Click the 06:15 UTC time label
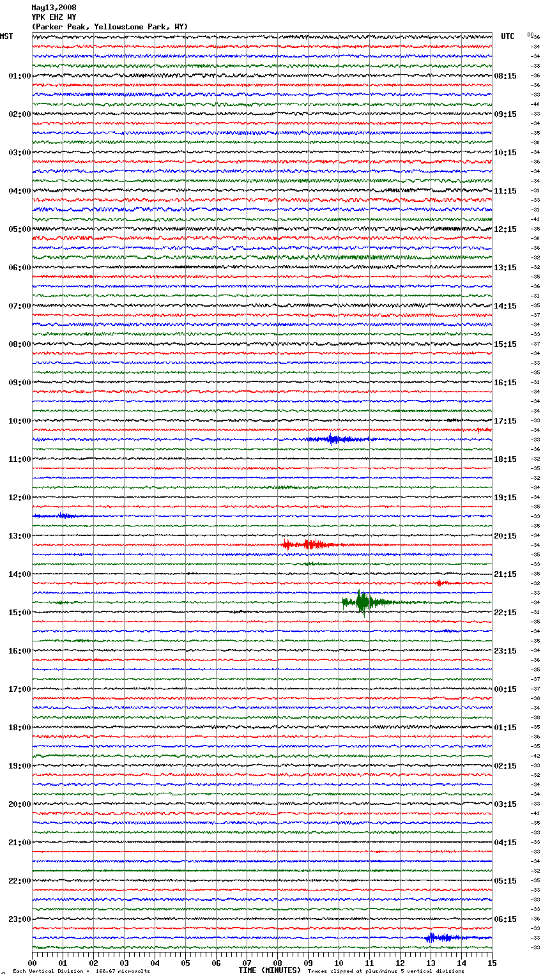543x980 pixels. pos(505,919)
